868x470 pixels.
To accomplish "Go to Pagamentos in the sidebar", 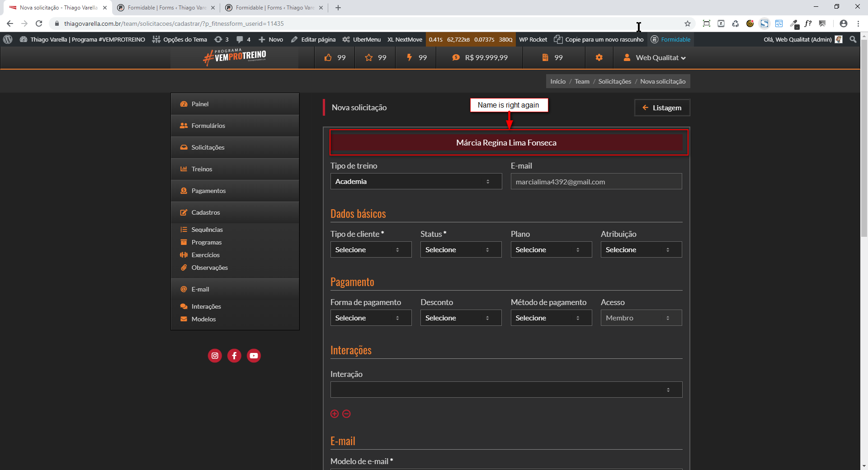I will [x=208, y=191].
